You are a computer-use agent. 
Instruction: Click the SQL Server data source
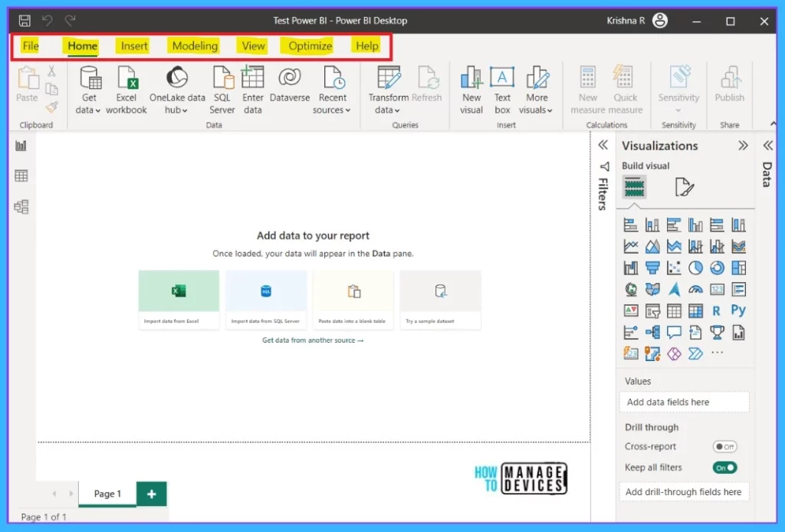click(222, 90)
